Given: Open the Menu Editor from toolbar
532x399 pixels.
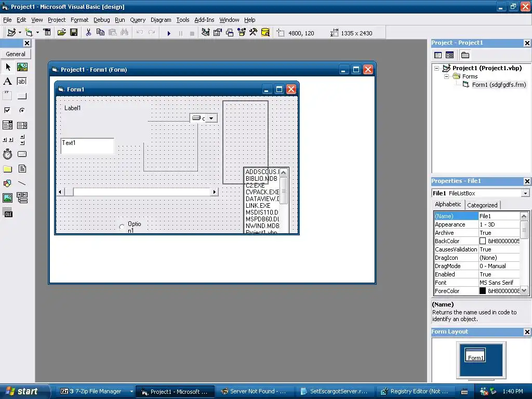Looking at the screenshot, I should pyautogui.click(x=47, y=33).
